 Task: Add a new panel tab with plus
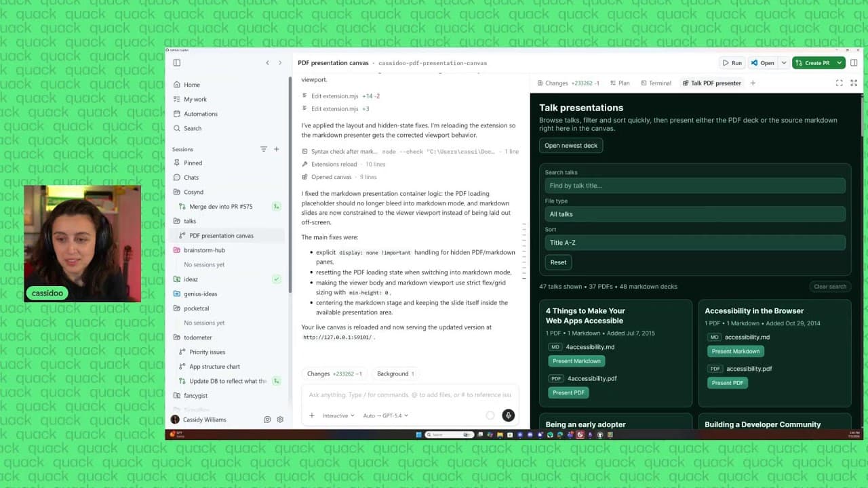click(x=753, y=83)
